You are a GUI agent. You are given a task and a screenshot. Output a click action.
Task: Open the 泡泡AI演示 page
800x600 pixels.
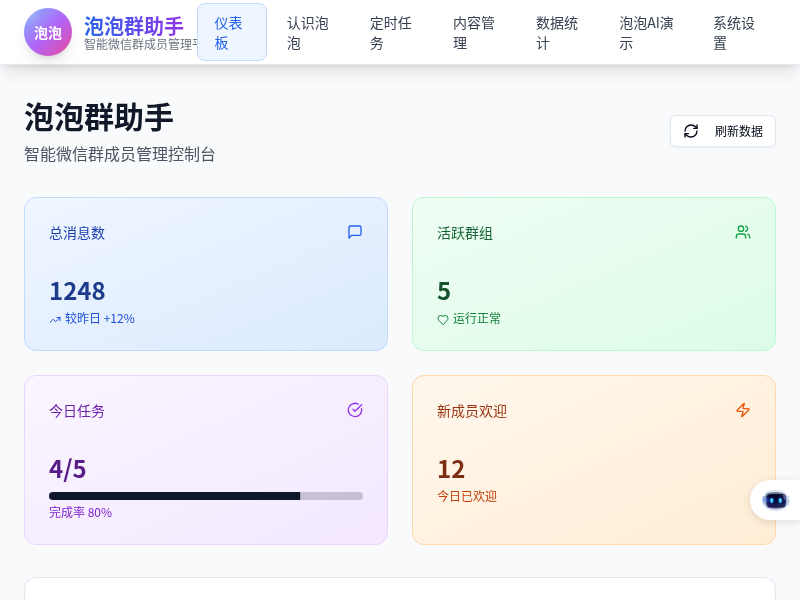(x=645, y=32)
